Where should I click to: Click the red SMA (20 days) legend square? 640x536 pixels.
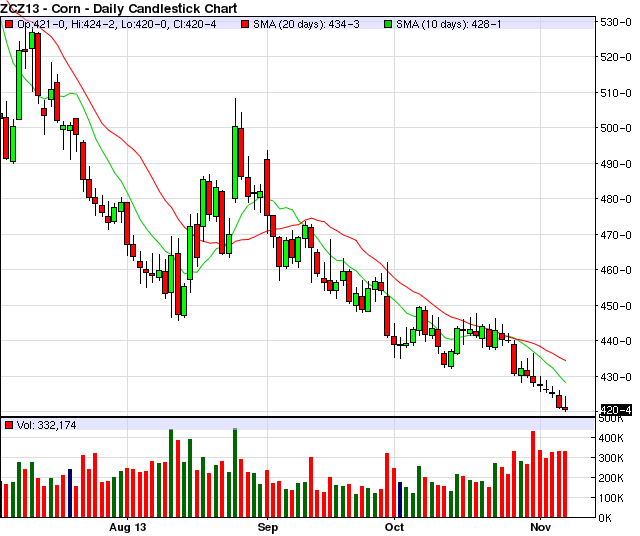pos(245,24)
